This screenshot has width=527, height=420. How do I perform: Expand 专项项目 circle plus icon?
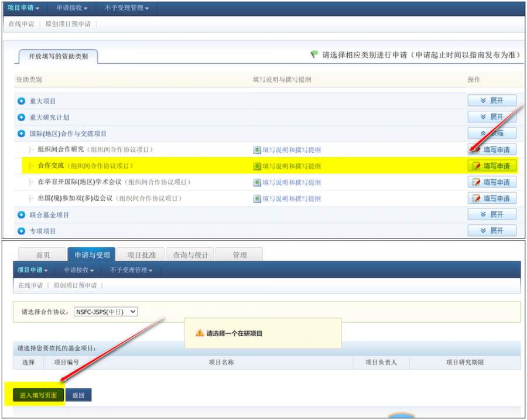click(21, 231)
